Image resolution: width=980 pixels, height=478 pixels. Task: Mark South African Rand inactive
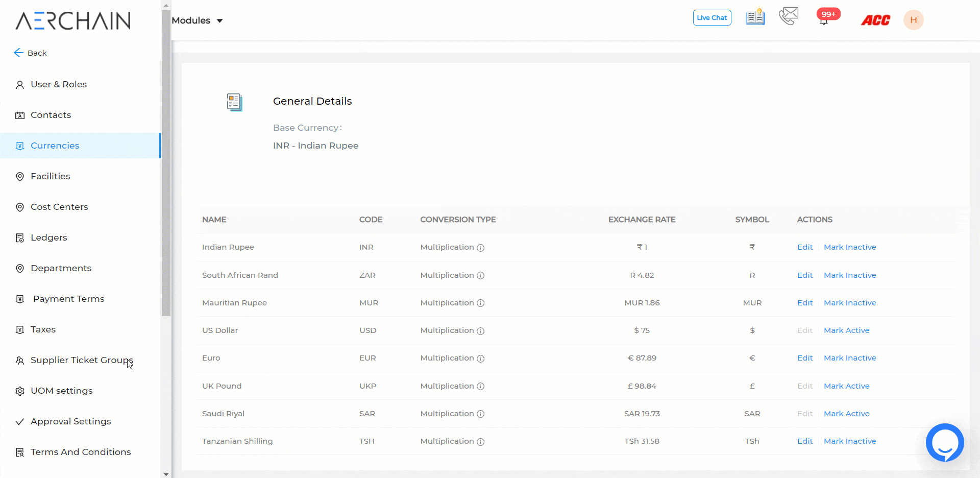[x=850, y=275]
